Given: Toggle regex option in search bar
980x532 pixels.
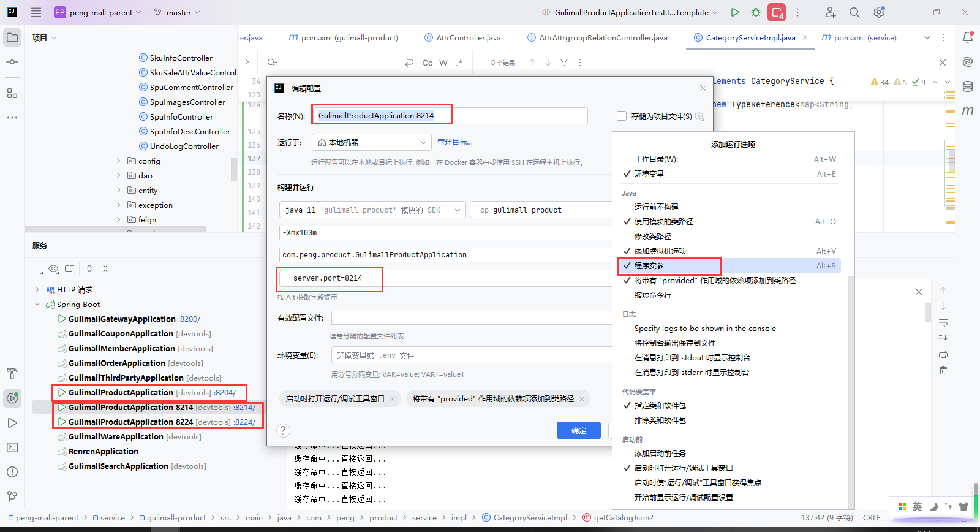Looking at the screenshot, I should (x=459, y=63).
